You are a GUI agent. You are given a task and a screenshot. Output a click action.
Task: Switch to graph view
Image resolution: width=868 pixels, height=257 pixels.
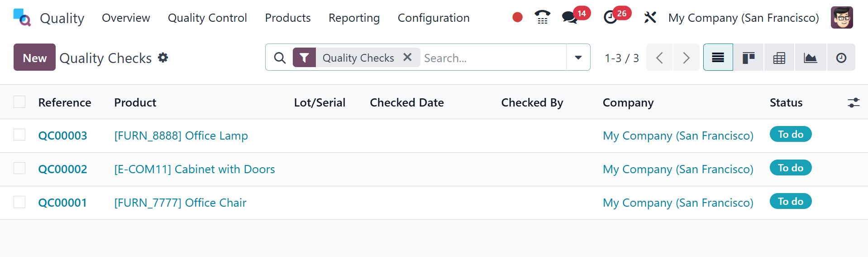point(810,58)
